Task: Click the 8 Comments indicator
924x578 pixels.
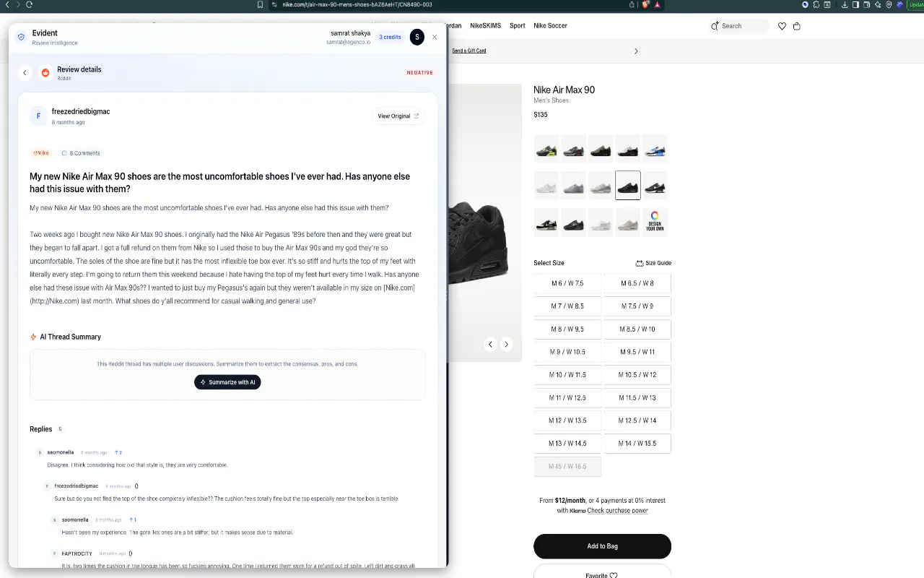Action: (81, 153)
